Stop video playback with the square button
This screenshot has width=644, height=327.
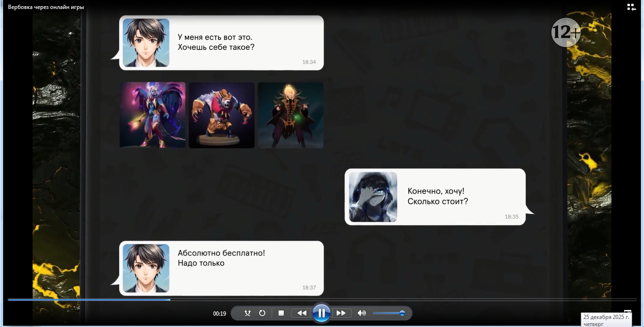coord(281,313)
